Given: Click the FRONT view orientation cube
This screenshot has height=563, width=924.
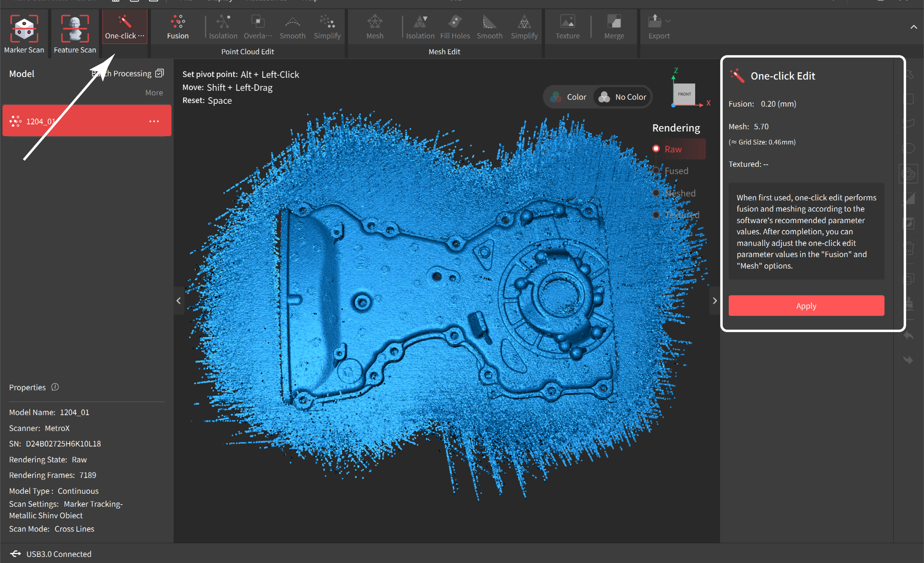Looking at the screenshot, I should [684, 94].
